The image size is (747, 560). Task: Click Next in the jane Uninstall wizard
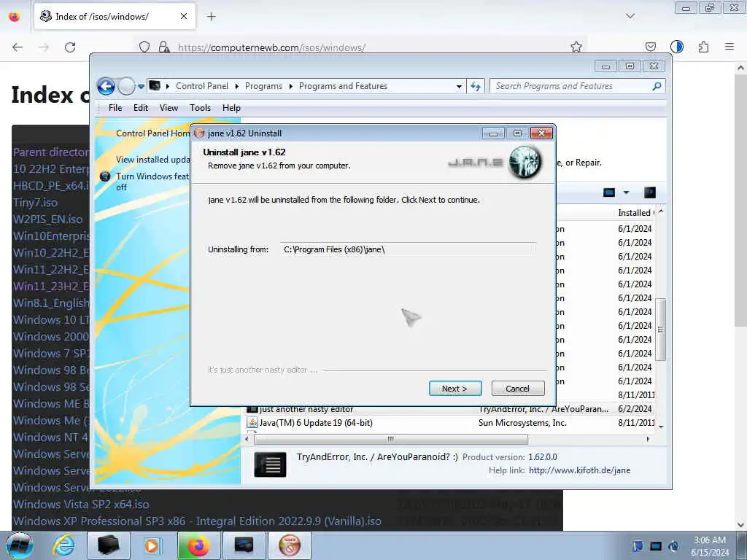tap(455, 389)
